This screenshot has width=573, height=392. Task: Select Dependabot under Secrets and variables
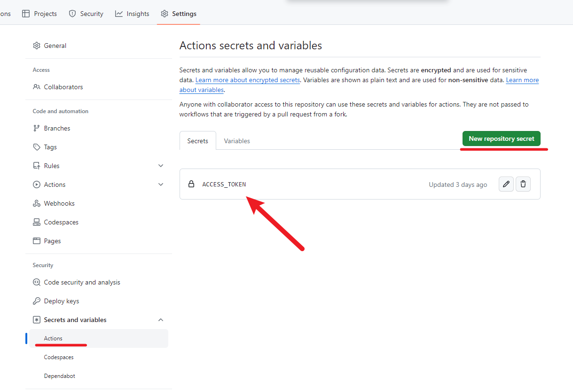coord(59,376)
